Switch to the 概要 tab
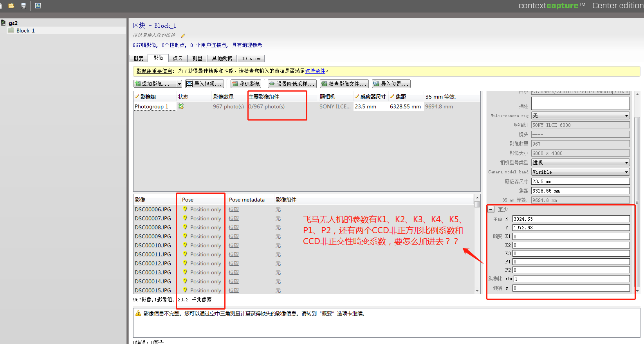The height and width of the screenshot is (344, 644). [x=139, y=58]
